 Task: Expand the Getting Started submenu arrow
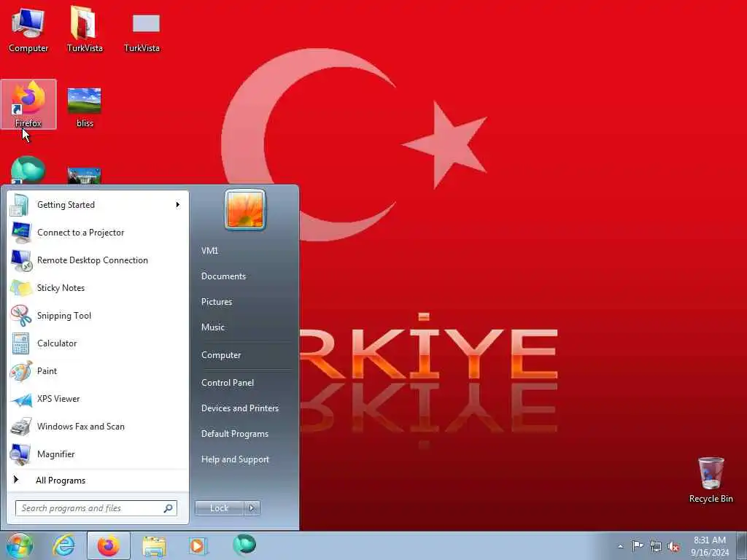pos(178,205)
